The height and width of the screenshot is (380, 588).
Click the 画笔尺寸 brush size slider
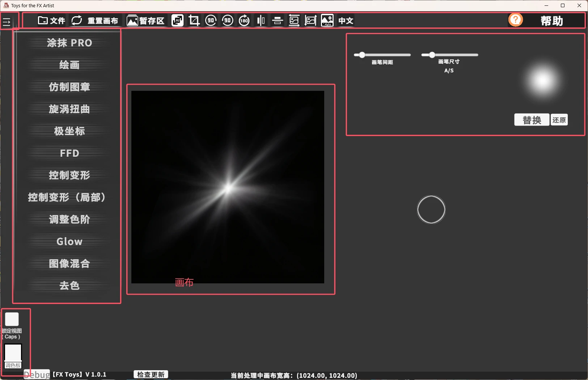pyautogui.click(x=449, y=55)
